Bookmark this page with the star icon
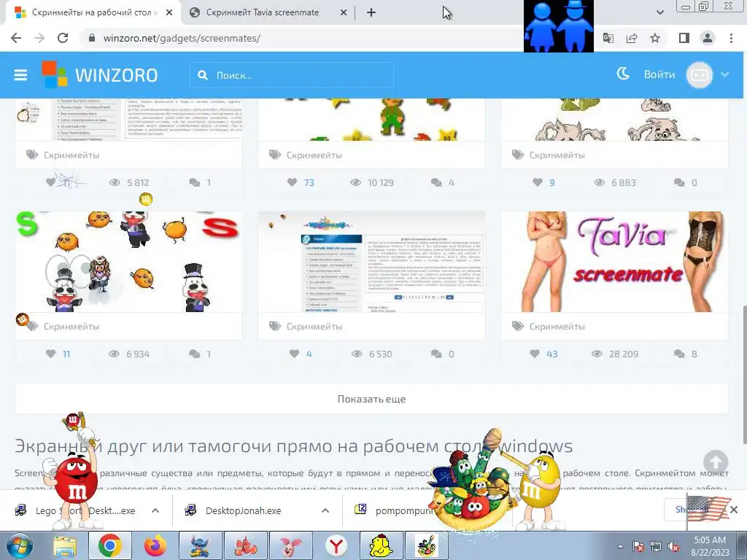Screen dimensions: 747x560 (x=655, y=38)
